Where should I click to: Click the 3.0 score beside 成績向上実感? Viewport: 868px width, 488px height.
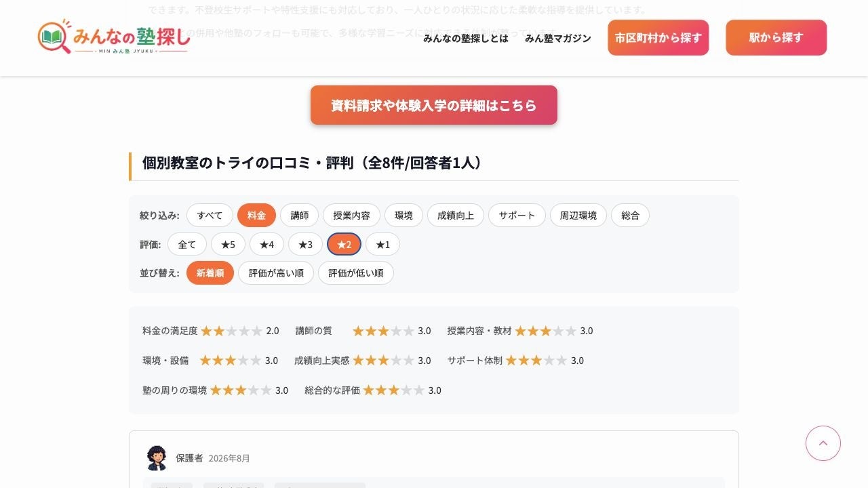click(x=425, y=361)
